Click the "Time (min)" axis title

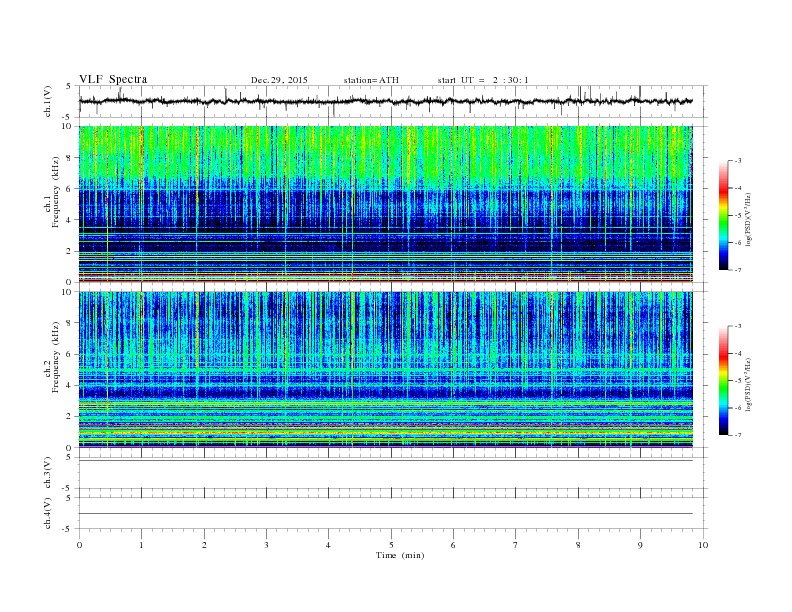[x=400, y=555]
